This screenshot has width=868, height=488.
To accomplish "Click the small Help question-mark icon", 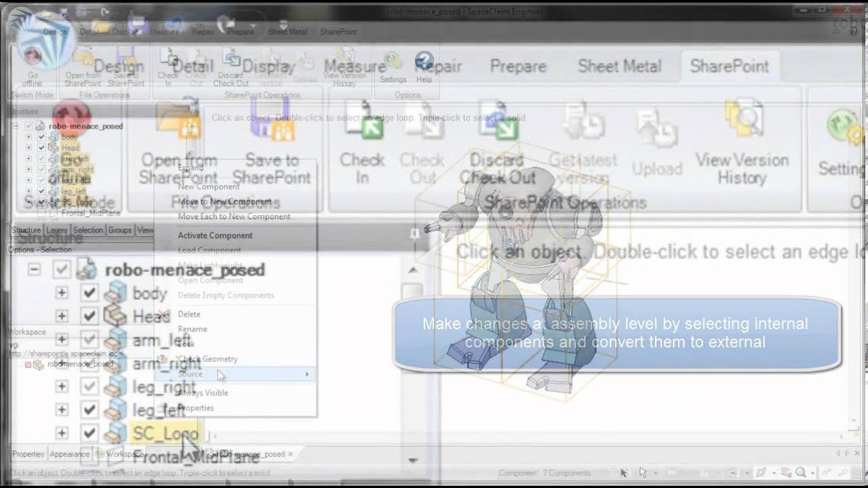I will click(424, 61).
